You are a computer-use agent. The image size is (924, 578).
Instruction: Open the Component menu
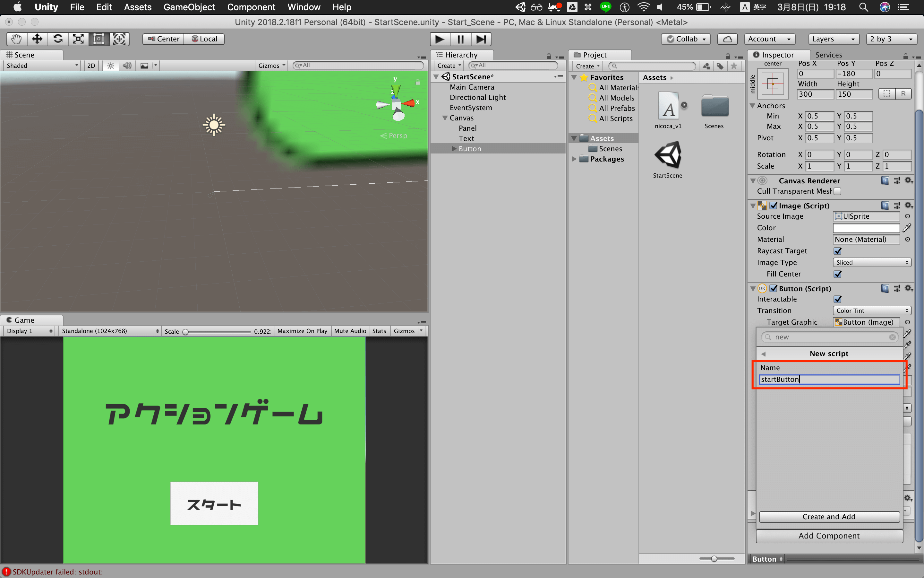click(x=251, y=7)
